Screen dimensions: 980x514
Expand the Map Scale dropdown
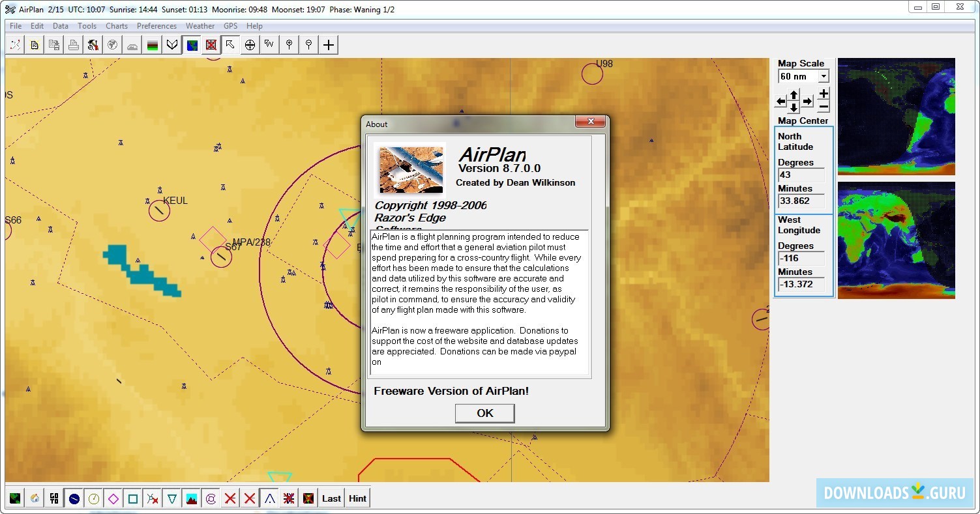tap(824, 76)
